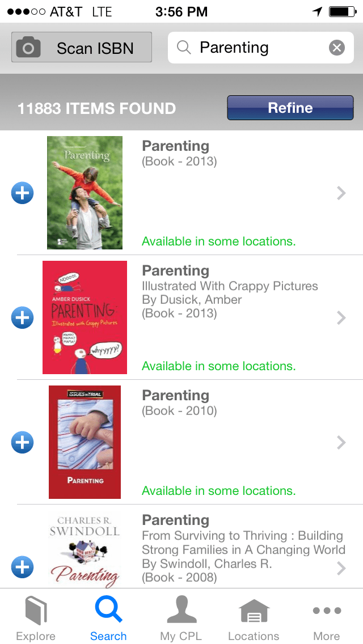The image size is (363, 644).
Task: Expand details for first Parenting 2013 result
Action: tap(341, 193)
